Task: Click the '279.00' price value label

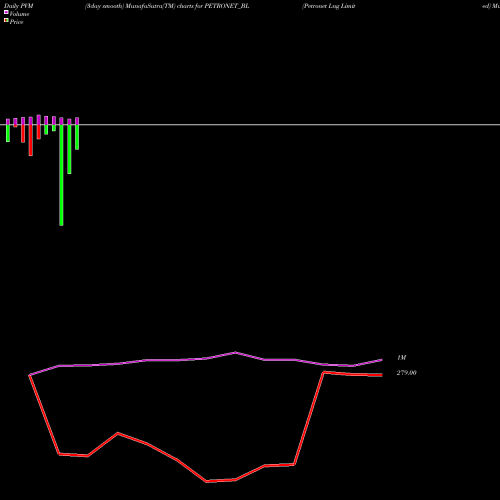Action: pyautogui.click(x=406, y=373)
